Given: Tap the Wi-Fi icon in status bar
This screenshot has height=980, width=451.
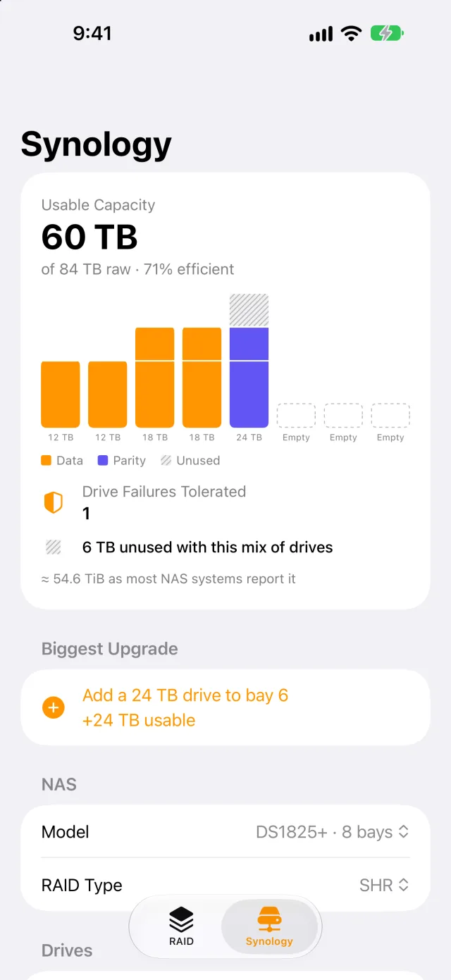Looking at the screenshot, I should [350, 33].
